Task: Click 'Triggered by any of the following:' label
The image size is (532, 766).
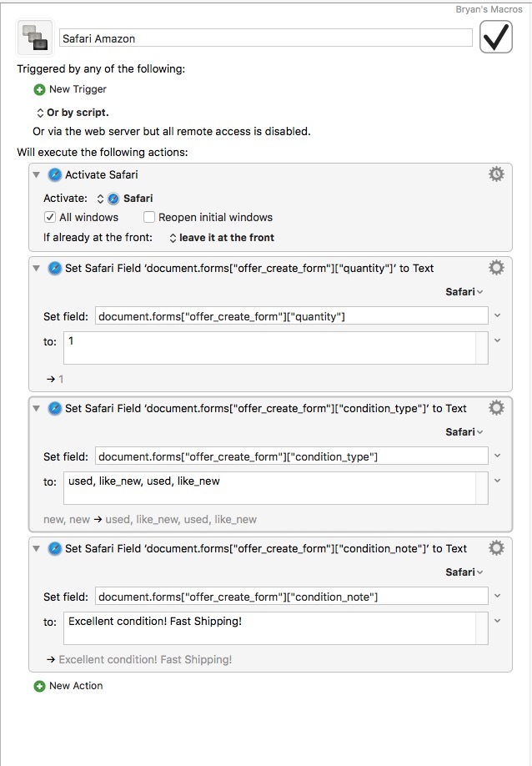Action: point(101,69)
